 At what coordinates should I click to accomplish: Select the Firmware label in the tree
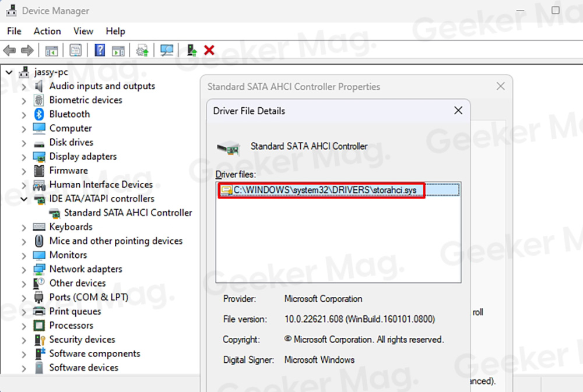coord(69,171)
